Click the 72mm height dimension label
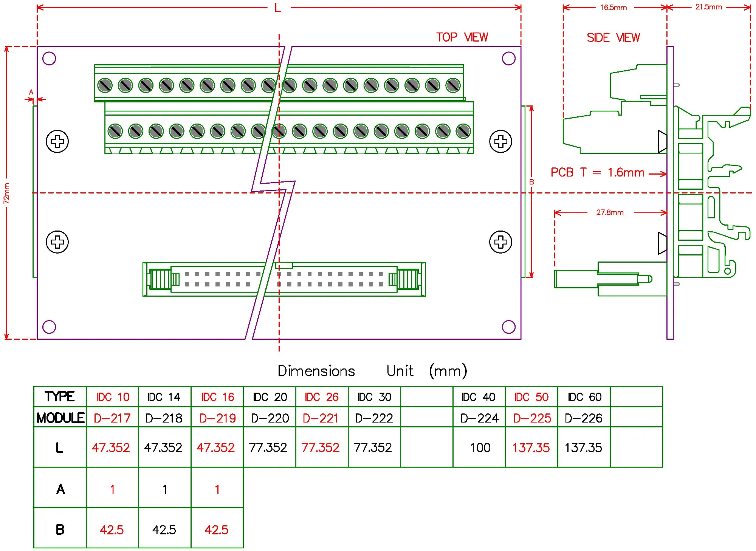The image size is (756, 551). [x=7, y=193]
